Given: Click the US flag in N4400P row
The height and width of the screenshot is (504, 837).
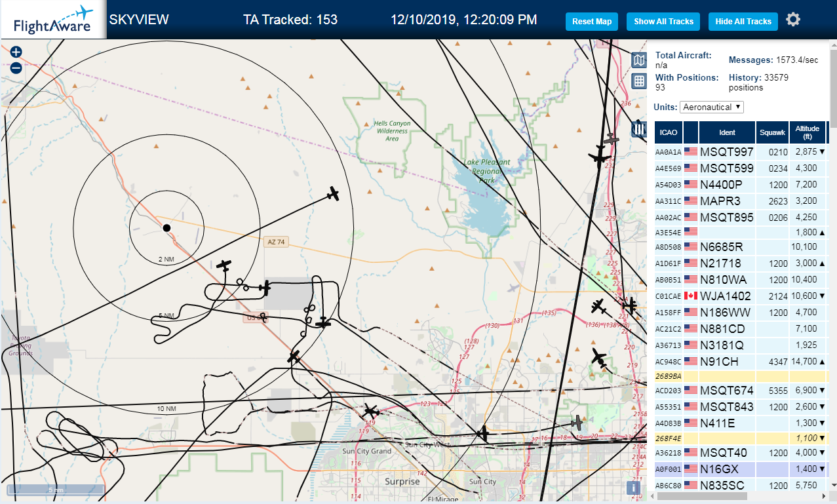Looking at the screenshot, I should point(691,184).
